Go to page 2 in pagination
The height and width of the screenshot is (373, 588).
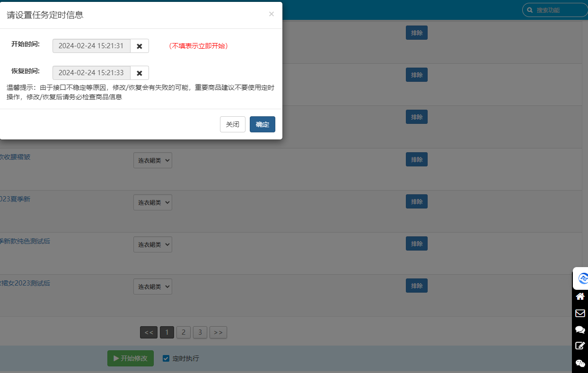(x=184, y=332)
